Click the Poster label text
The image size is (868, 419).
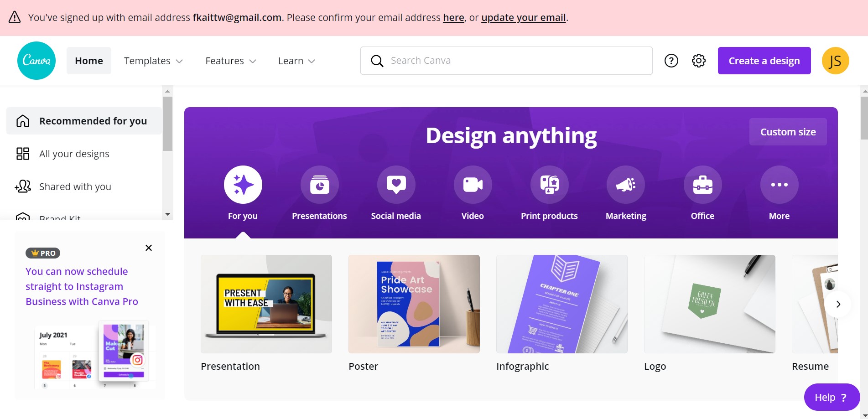tap(363, 366)
